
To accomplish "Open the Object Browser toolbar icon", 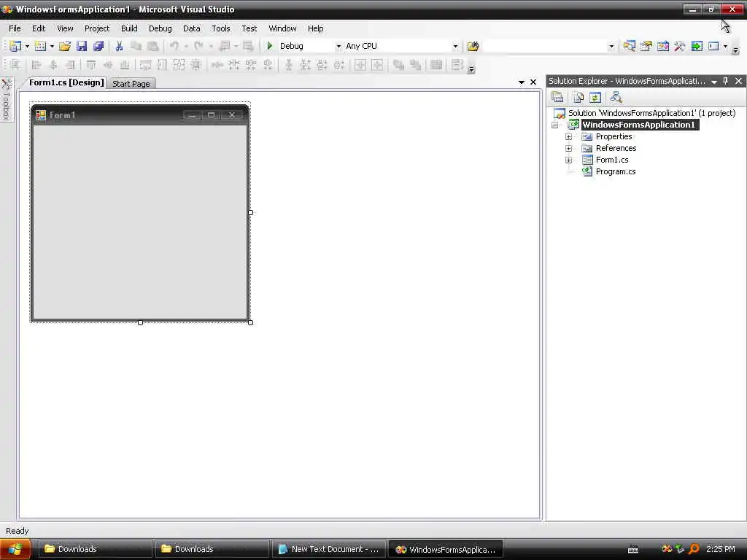I will click(x=662, y=46).
